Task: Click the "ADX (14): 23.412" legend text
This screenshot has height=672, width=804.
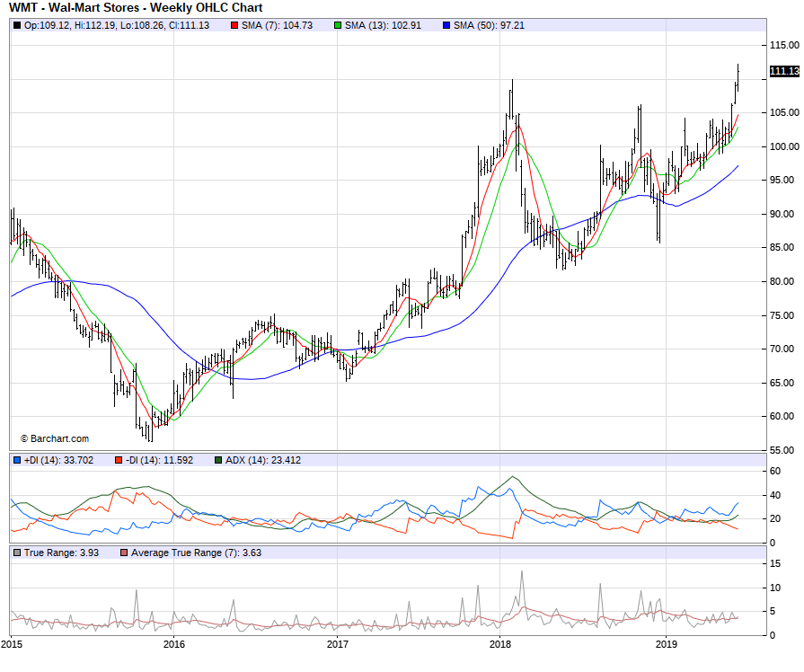Action: tap(263, 460)
